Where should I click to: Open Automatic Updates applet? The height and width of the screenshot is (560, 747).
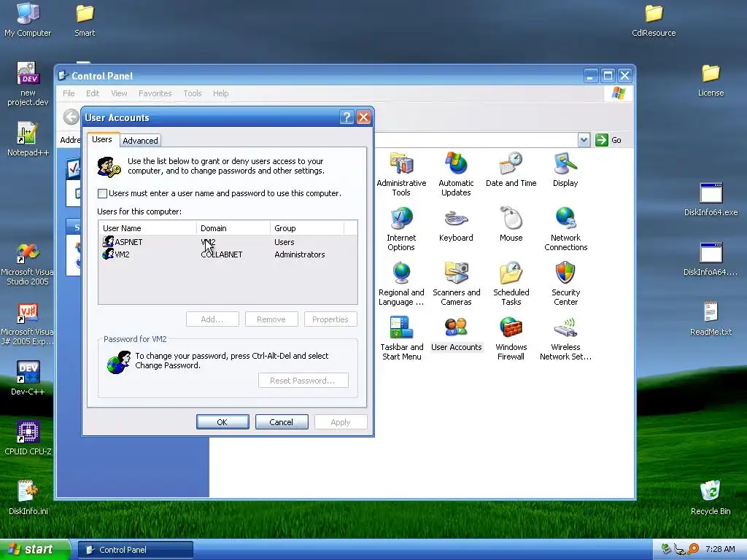tap(456, 174)
